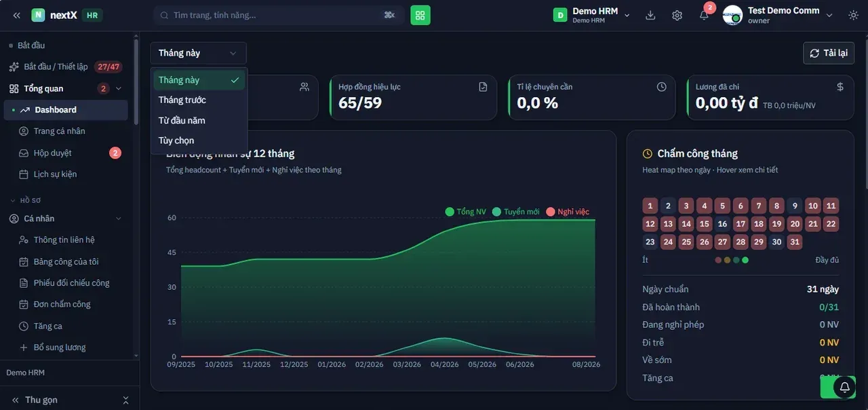Click clock icon on Tỉ lệ chuyên cần card

click(x=662, y=87)
